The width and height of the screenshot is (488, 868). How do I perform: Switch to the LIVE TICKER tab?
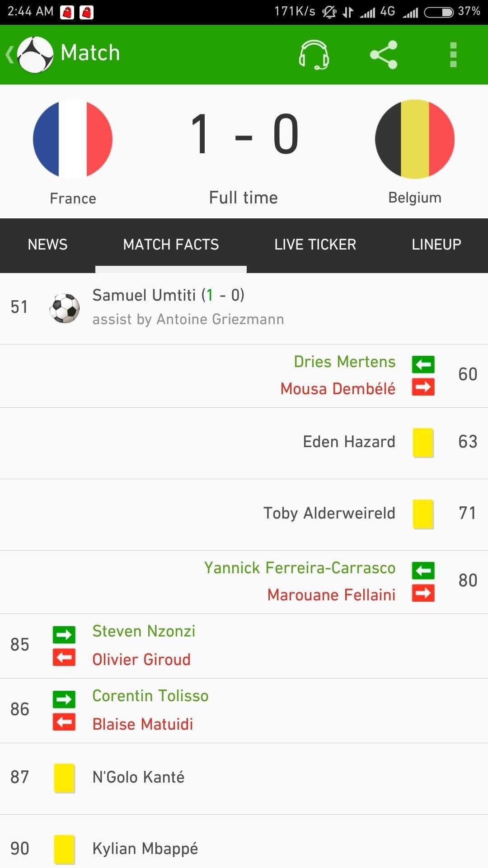click(x=315, y=245)
